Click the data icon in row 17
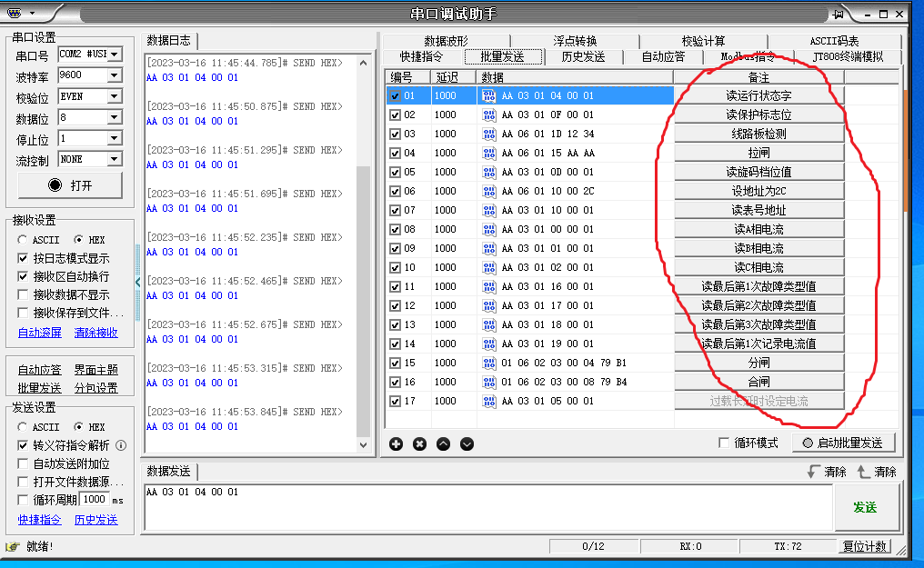The image size is (924, 568). point(488,401)
